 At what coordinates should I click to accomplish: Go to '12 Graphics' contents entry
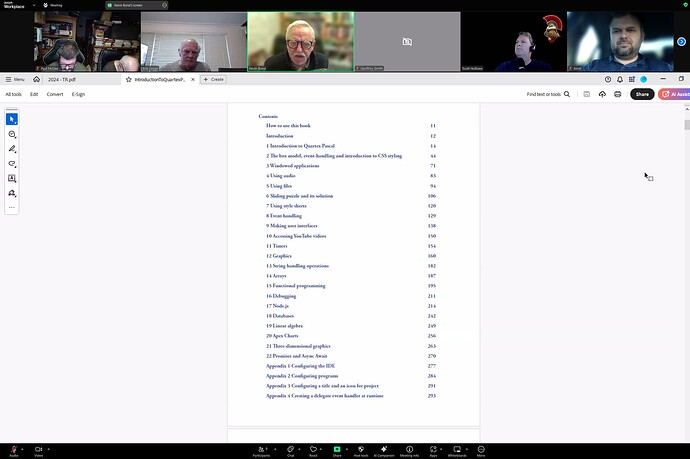[x=279, y=256]
